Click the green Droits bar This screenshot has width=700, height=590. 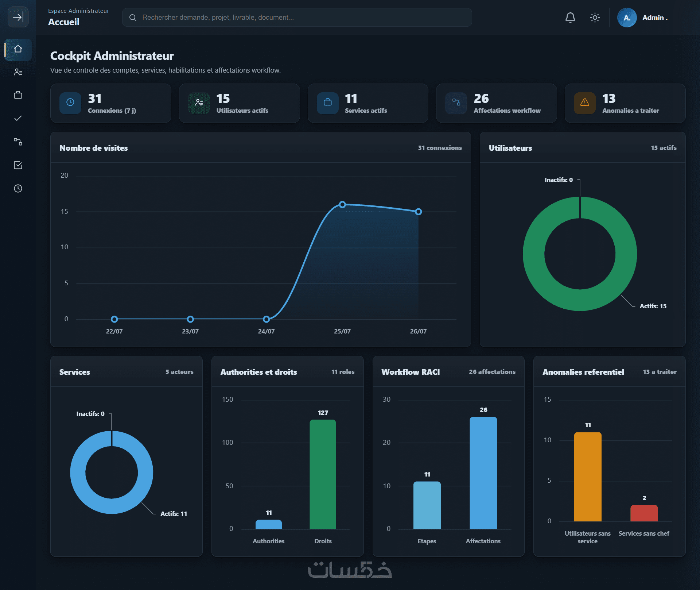pos(323,474)
